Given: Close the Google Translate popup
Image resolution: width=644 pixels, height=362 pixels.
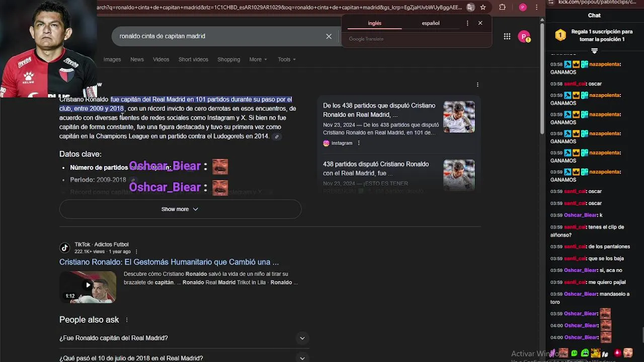Looking at the screenshot, I should 480,23.
